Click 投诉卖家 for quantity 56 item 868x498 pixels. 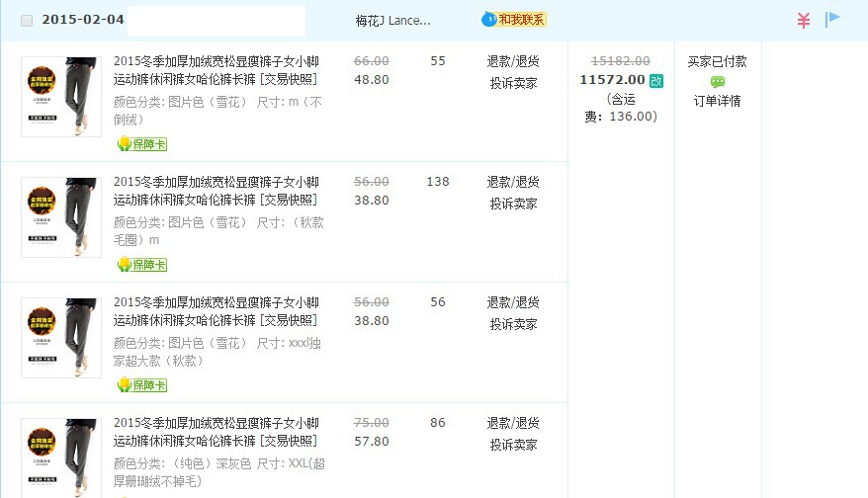click(x=513, y=324)
